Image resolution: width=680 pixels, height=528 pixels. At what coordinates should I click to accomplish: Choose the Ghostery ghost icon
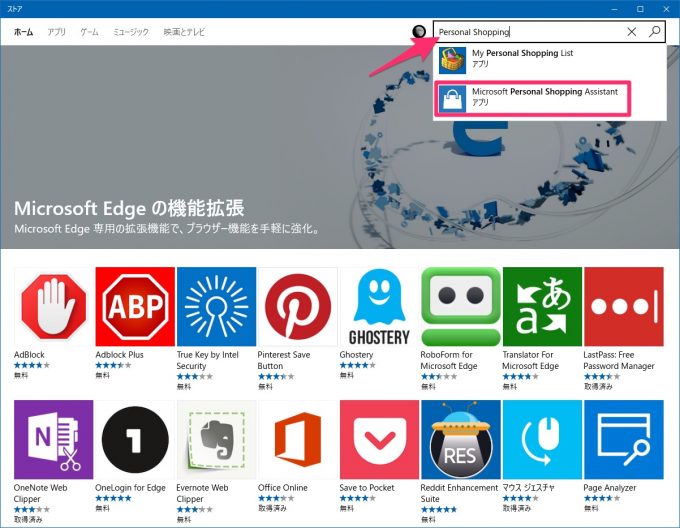[379, 306]
